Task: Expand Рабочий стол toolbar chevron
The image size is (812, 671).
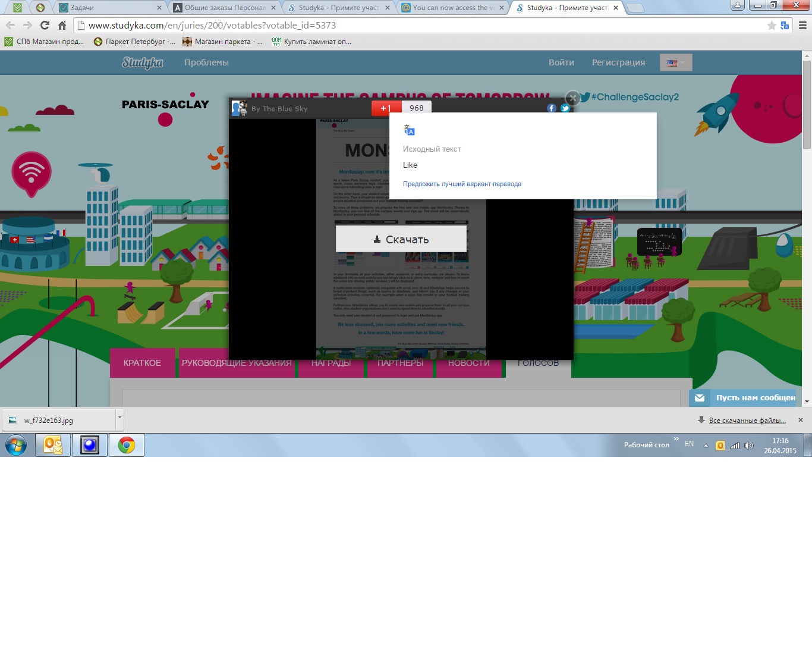Action: tap(676, 439)
